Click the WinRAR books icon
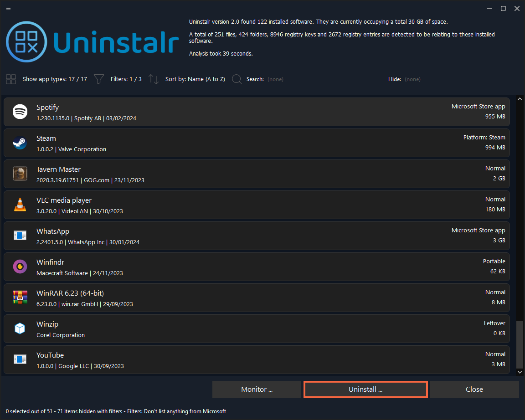 (x=20, y=297)
